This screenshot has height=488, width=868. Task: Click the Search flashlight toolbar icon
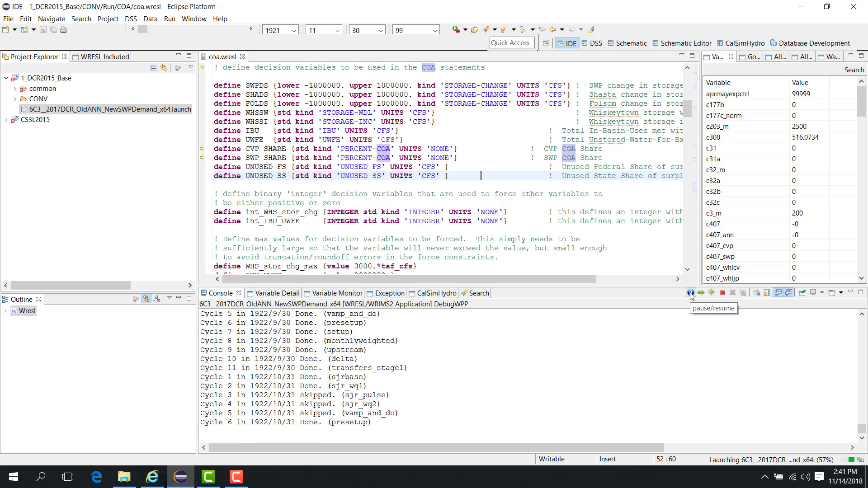[x=486, y=30]
